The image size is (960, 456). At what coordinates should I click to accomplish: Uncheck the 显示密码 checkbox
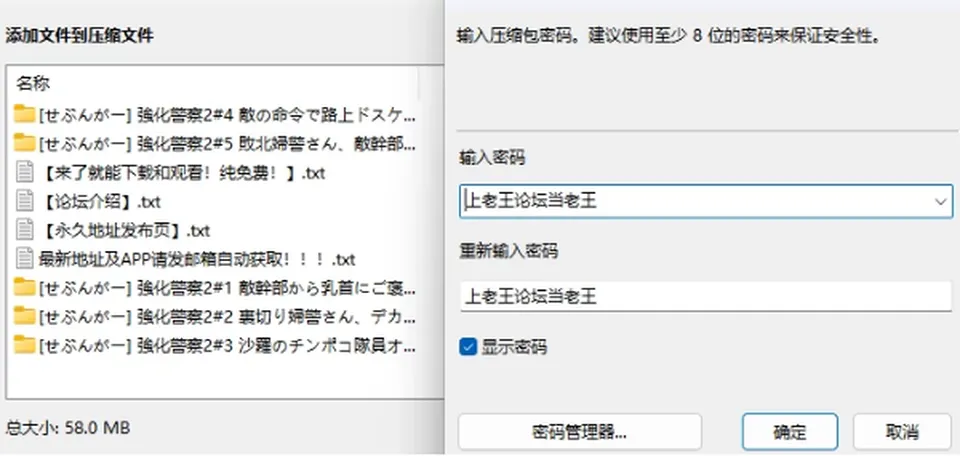pyautogui.click(x=468, y=348)
